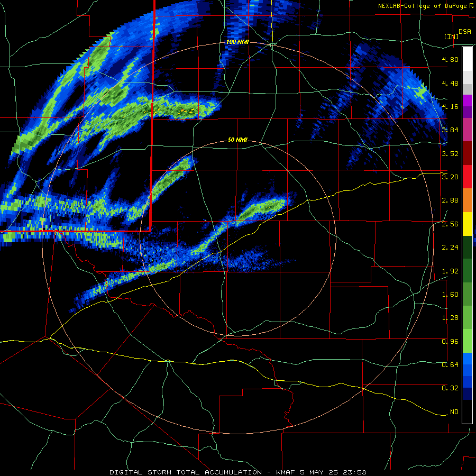Click the 0.64 legend value

point(450,365)
